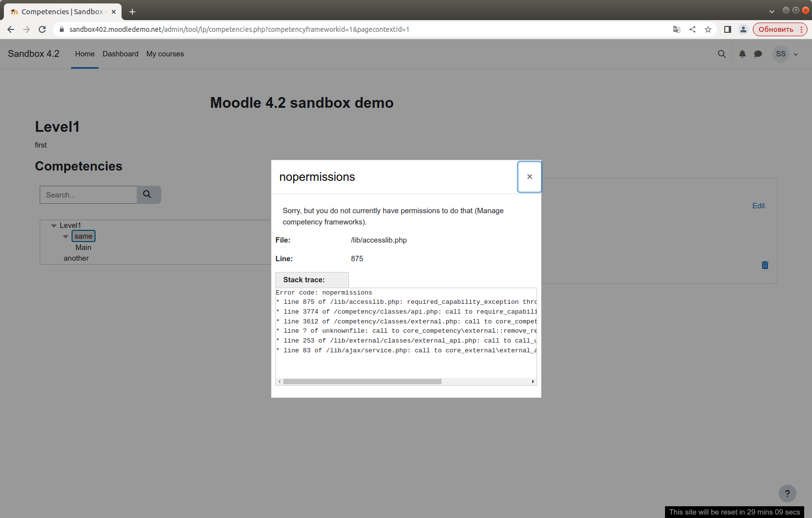Collapse the Level1 tree node
This screenshot has height=518, width=812.
54,225
